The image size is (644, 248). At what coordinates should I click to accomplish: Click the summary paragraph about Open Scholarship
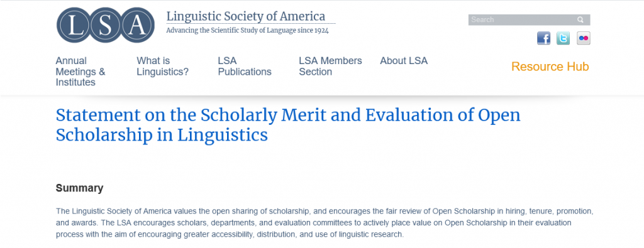325,224
